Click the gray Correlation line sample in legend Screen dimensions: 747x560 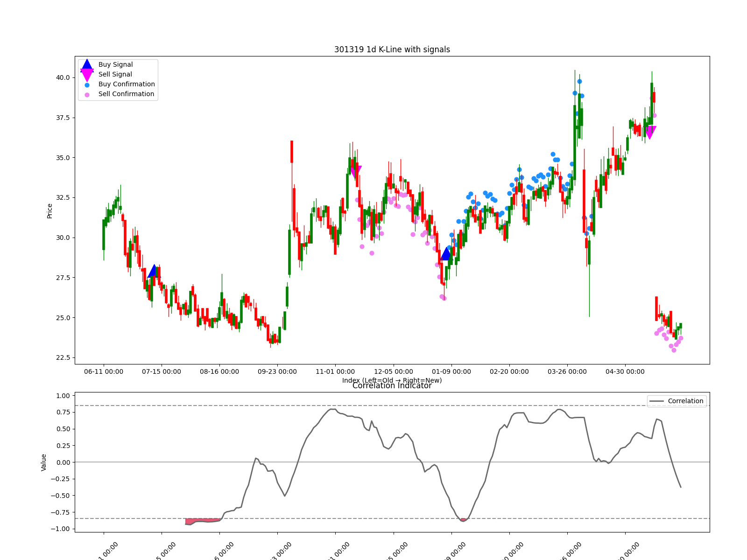(656, 401)
